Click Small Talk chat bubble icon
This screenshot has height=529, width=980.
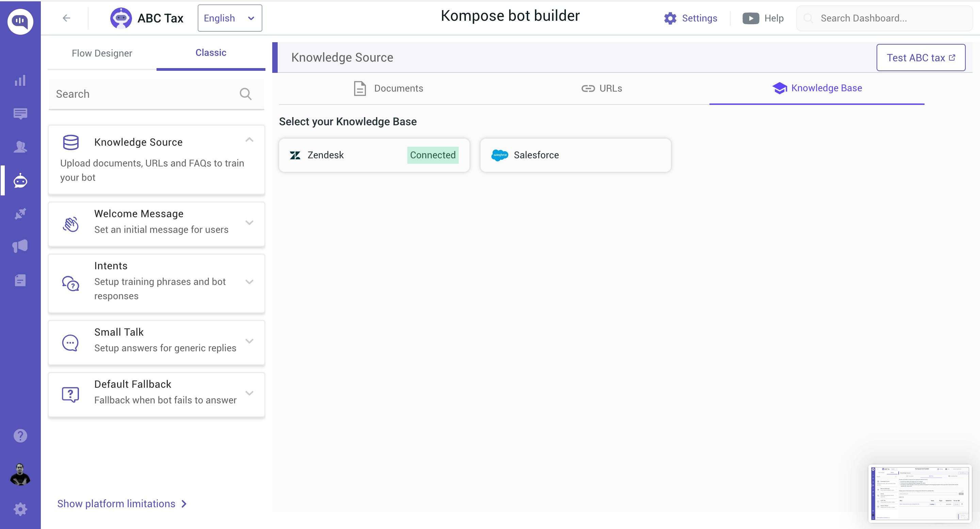point(70,343)
